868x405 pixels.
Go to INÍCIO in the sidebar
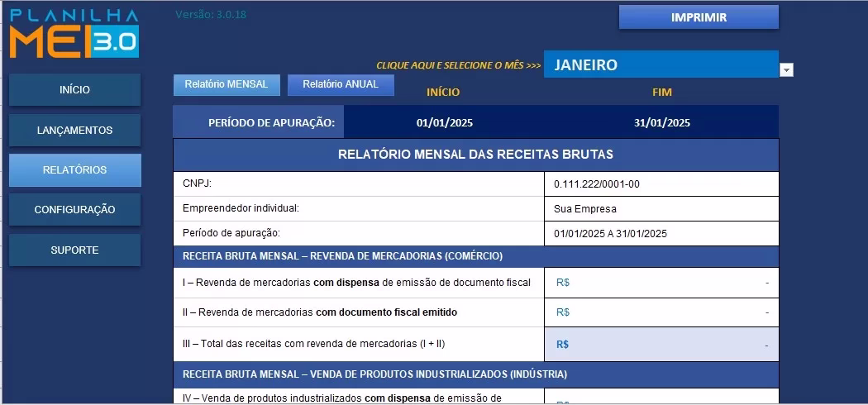coord(74,90)
